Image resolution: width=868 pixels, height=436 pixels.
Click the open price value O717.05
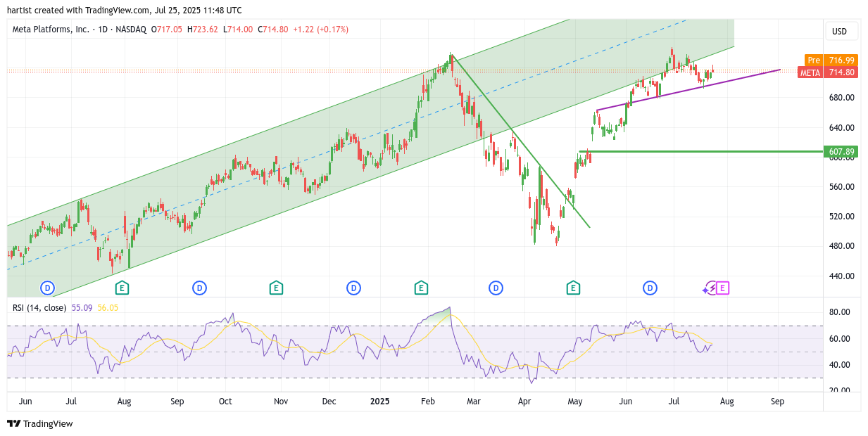click(166, 30)
